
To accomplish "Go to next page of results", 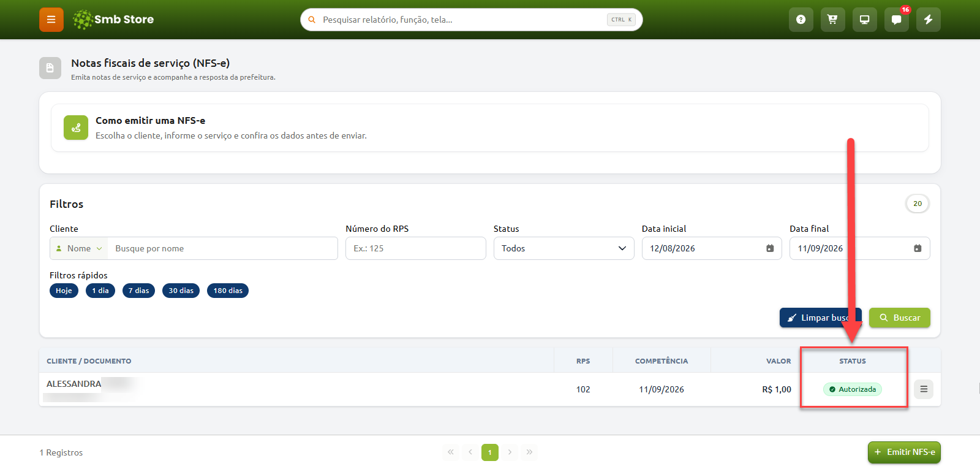I will pos(510,452).
